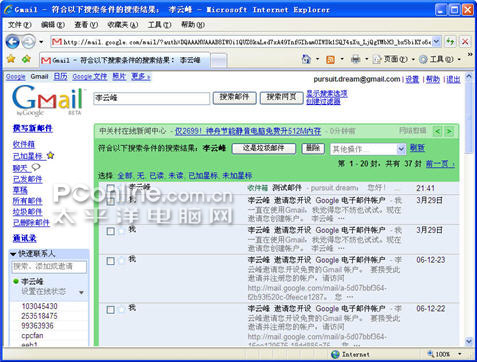Click next web clip arrow
The height and width of the screenshot is (362, 477).
(449, 131)
